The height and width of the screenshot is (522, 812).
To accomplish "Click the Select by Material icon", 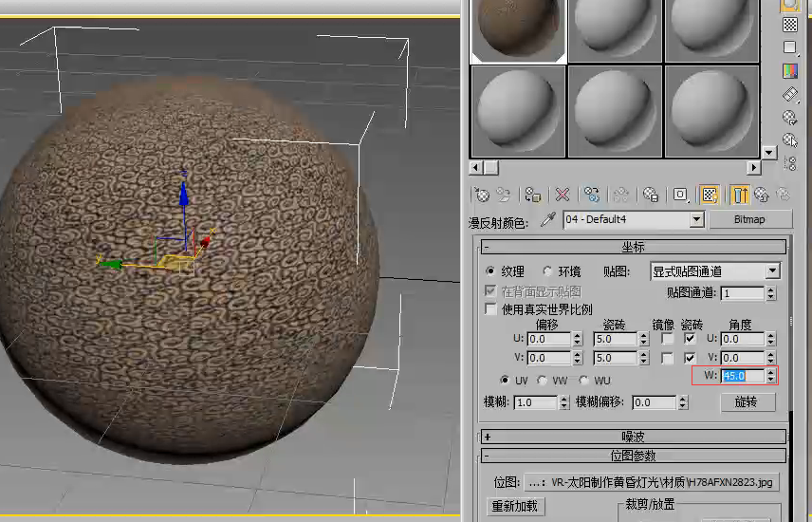I will point(790,140).
